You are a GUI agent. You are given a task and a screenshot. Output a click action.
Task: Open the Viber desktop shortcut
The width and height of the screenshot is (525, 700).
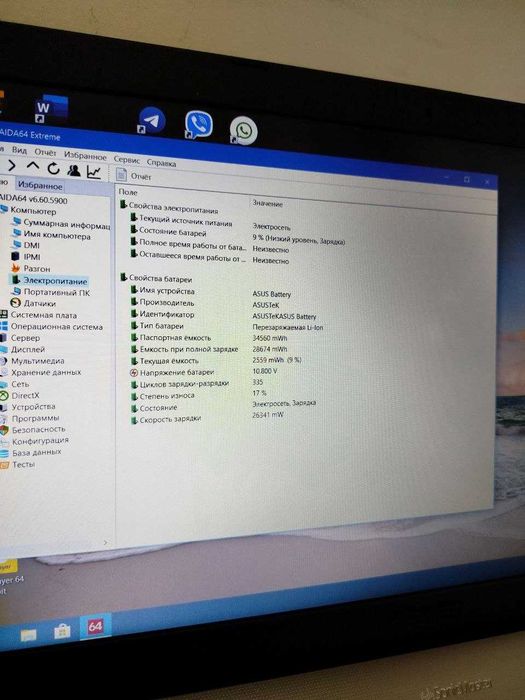click(x=199, y=125)
